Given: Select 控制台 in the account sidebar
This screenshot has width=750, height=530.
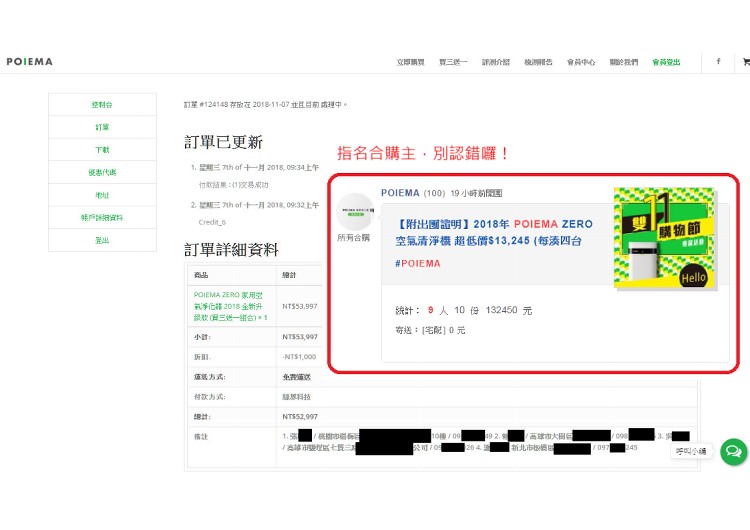Looking at the screenshot, I should (102, 104).
